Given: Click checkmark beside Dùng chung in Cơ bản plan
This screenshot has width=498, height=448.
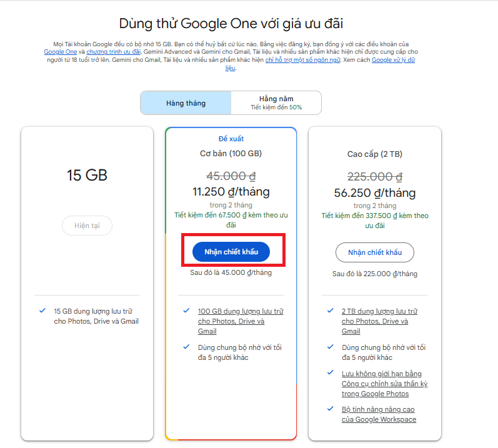Looking at the screenshot, I should [x=186, y=347].
